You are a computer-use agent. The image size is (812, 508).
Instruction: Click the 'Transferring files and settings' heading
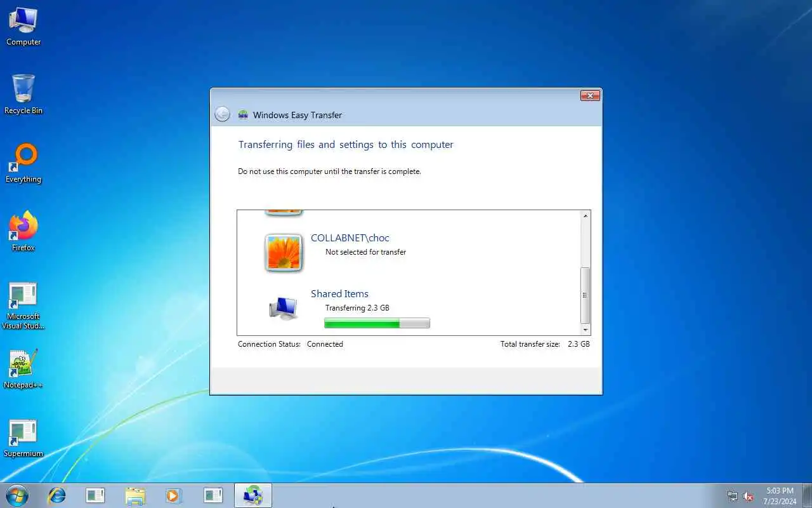coord(346,145)
